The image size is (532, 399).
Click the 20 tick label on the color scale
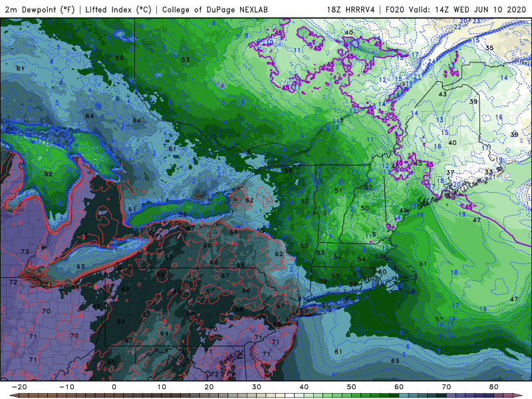[x=209, y=387]
